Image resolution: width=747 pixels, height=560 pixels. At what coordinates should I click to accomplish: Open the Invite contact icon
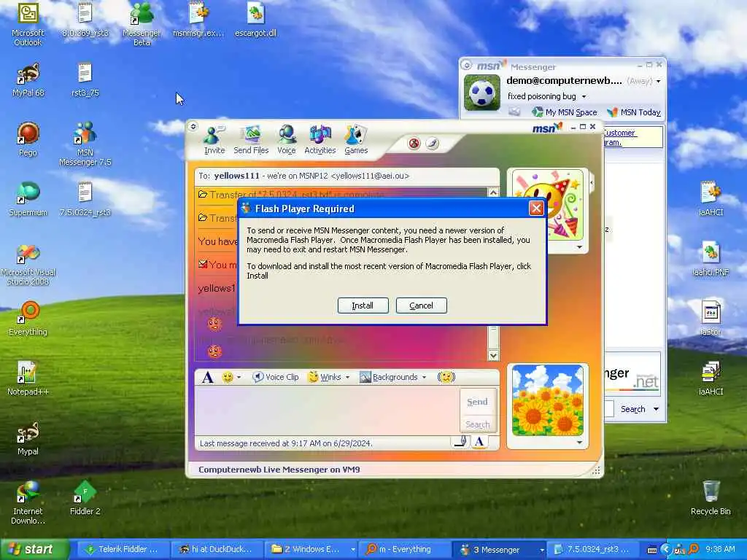coord(214,141)
